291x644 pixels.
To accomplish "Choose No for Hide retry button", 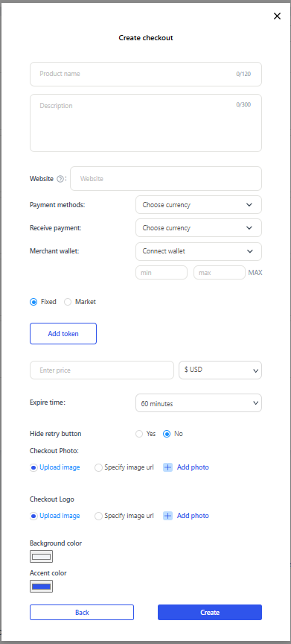I will (x=167, y=434).
